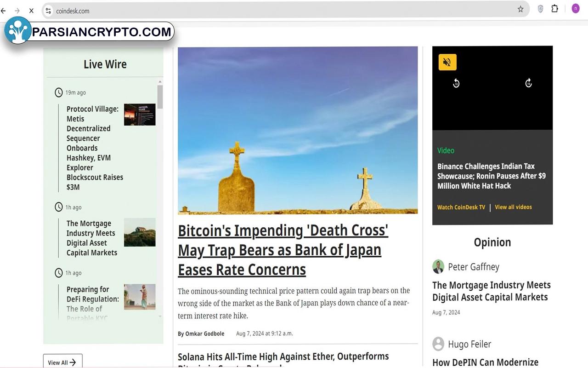Click the browser back arrow

(x=4, y=10)
